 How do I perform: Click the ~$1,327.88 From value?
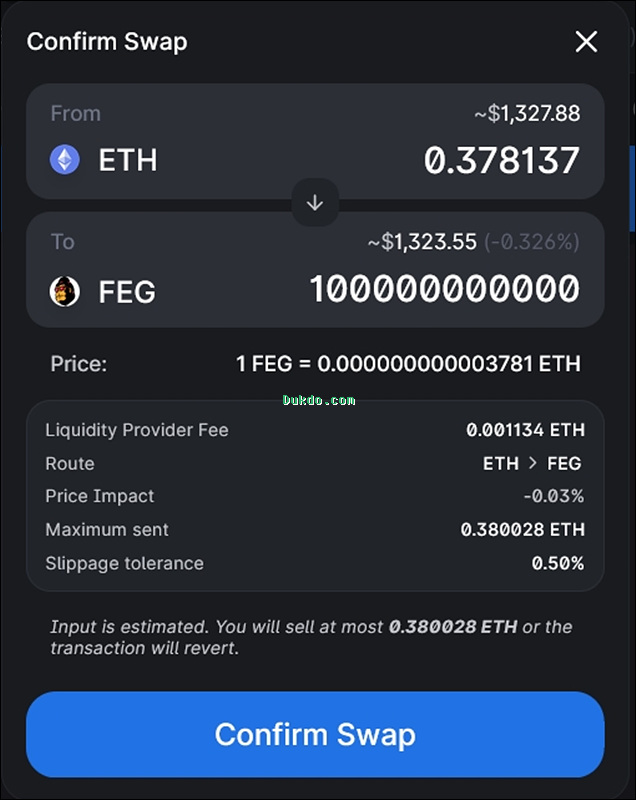(x=526, y=113)
